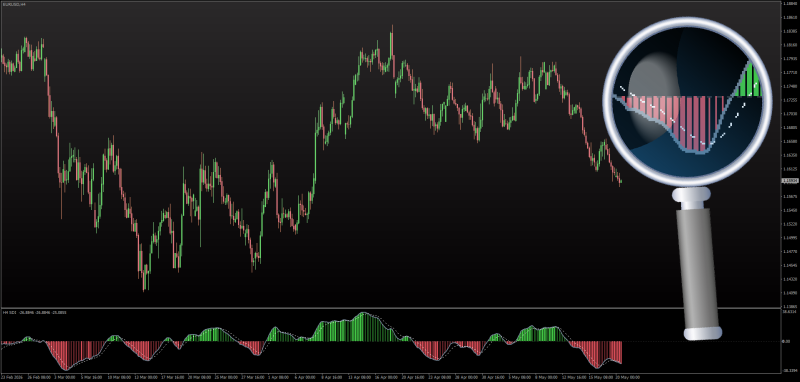Click the '8 Apr 16:00' time label

point(331,378)
